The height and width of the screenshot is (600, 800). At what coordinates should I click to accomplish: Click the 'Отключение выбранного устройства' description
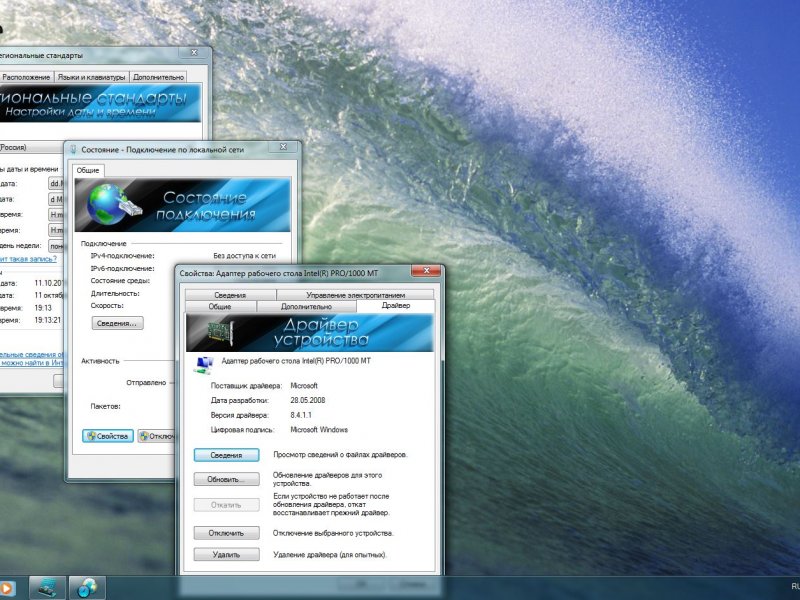pyautogui.click(x=334, y=533)
